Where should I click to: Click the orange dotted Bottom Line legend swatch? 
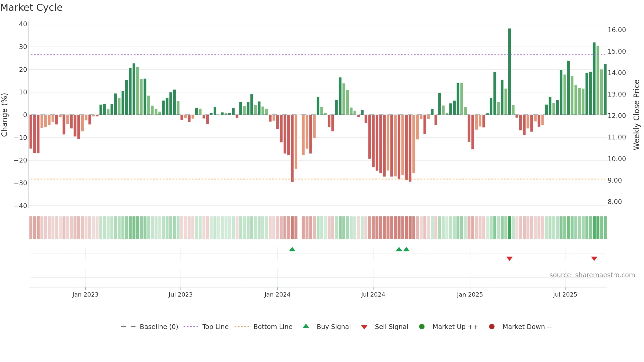pyautogui.click(x=242, y=327)
